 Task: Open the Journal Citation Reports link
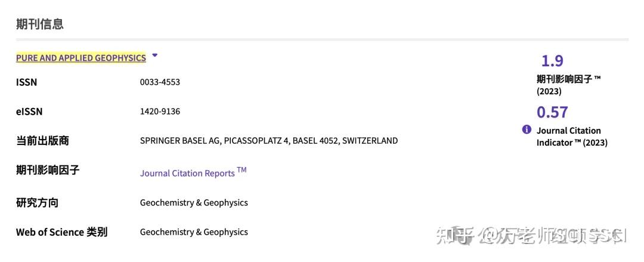click(193, 172)
